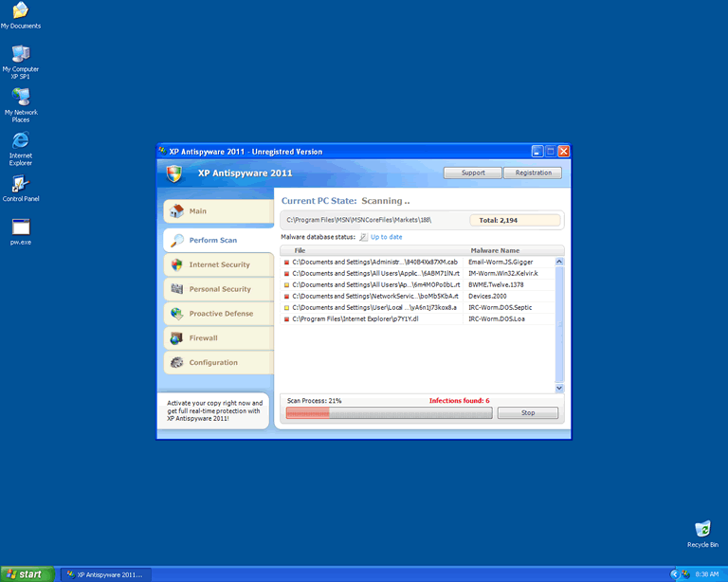Screen dimensions: 728x582
Task: Open the Configuration gear icon
Action: [x=176, y=363]
